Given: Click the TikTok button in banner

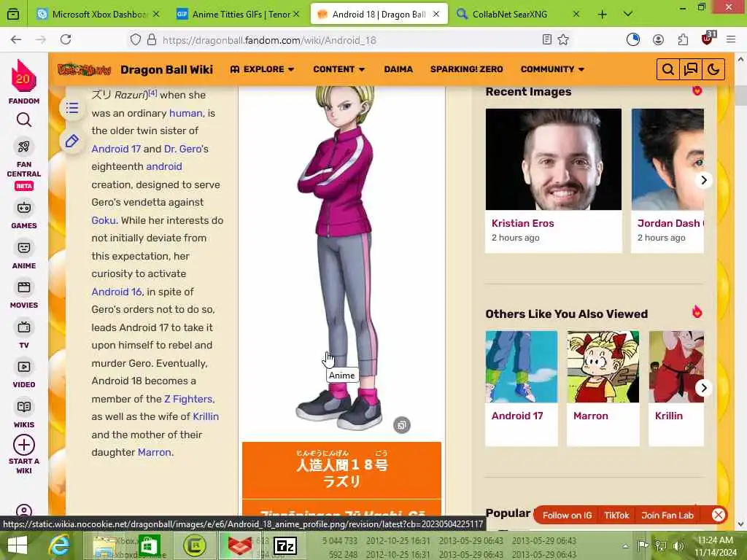Looking at the screenshot, I should point(616,515).
